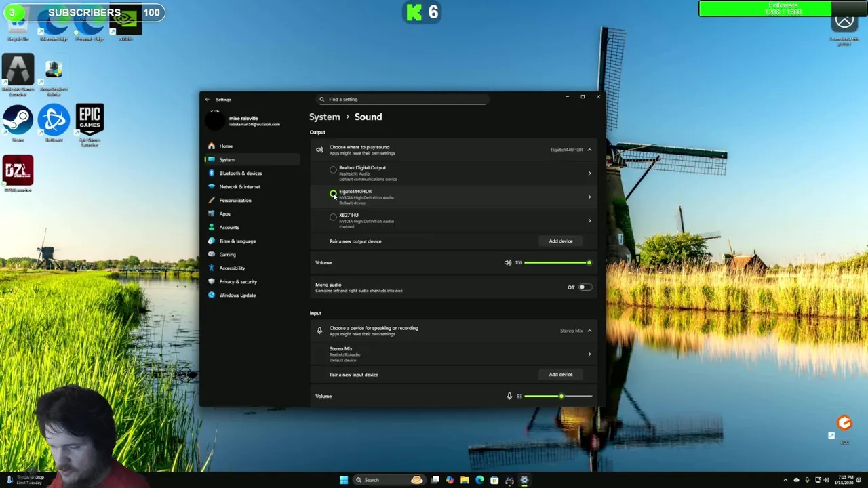Click the Mono audio label text
Image resolution: width=868 pixels, height=488 pixels.
(x=328, y=285)
